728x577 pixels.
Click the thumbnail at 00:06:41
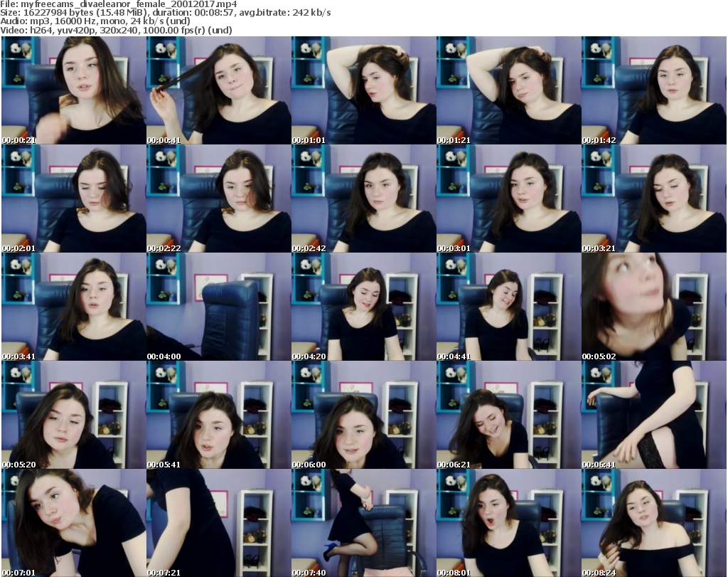pyautogui.click(x=653, y=415)
